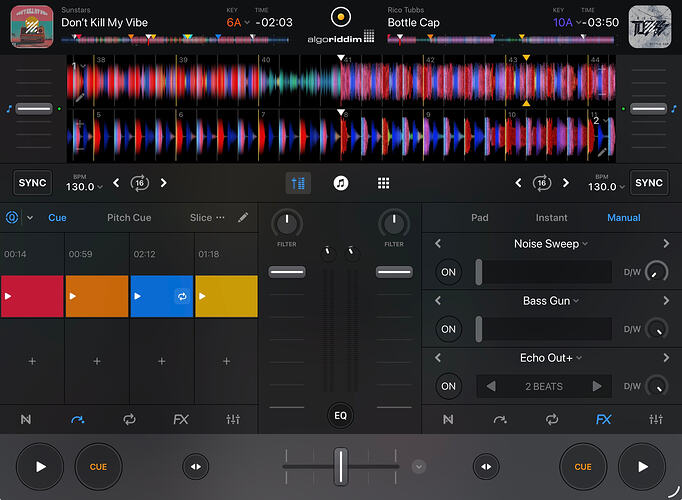Open right deck FX tool
The image size is (682, 500).
coord(604,419)
